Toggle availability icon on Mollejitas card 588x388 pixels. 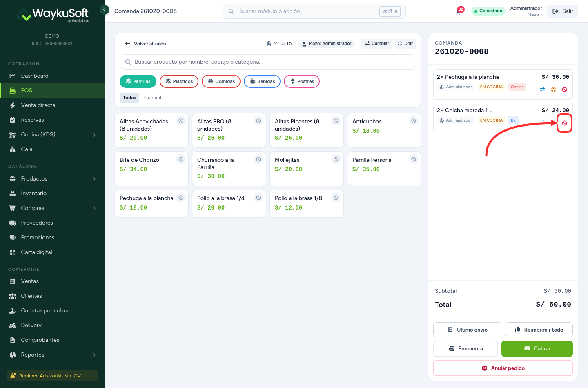coord(336,159)
